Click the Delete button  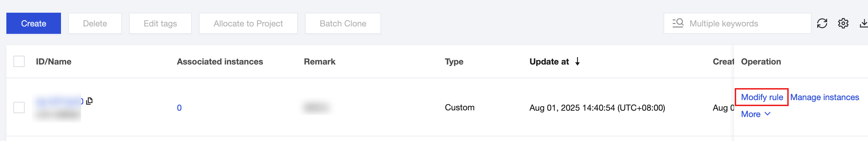coord(95,24)
